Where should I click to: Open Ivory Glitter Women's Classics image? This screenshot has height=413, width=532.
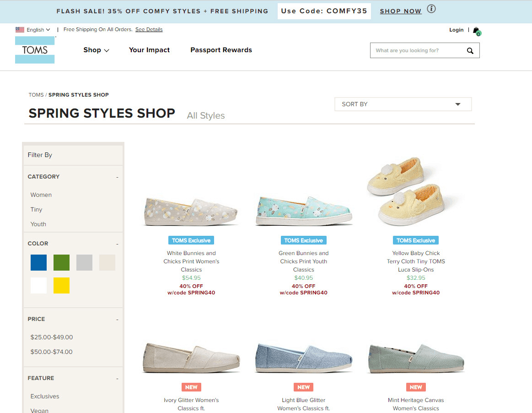pos(191,358)
